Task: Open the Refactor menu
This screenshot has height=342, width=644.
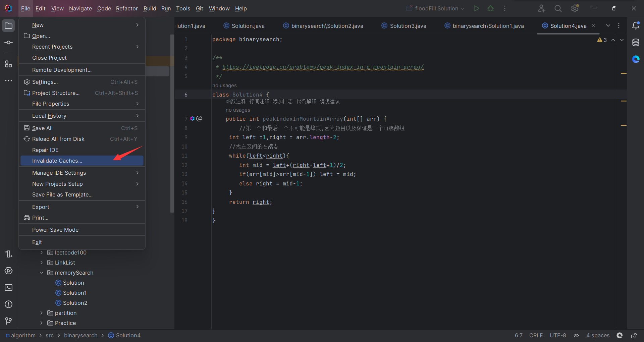Action: [127, 8]
